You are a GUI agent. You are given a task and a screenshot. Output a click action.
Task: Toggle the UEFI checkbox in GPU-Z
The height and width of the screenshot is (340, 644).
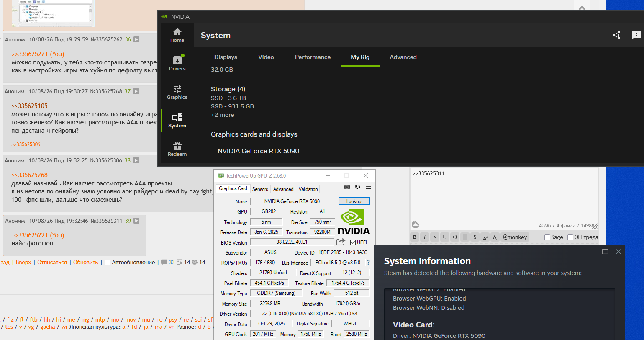click(353, 242)
